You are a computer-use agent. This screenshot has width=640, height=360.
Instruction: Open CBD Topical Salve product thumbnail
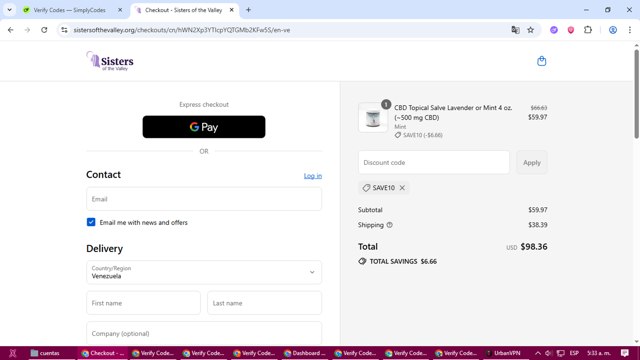373,118
